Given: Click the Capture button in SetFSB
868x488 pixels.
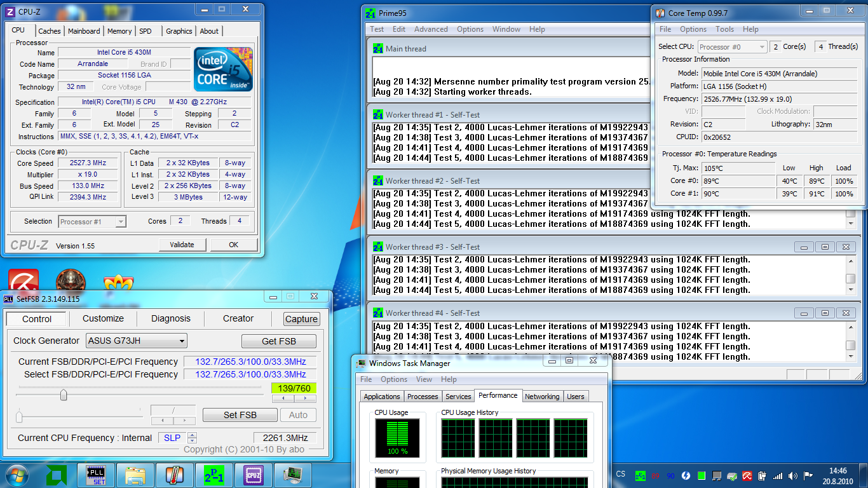Looking at the screenshot, I should [301, 319].
